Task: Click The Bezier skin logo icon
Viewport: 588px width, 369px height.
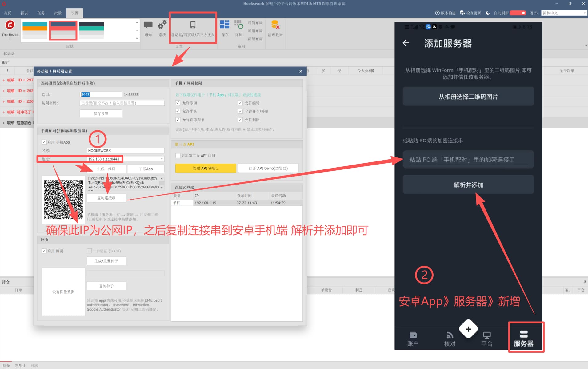Action: click(x=10, y=25)
